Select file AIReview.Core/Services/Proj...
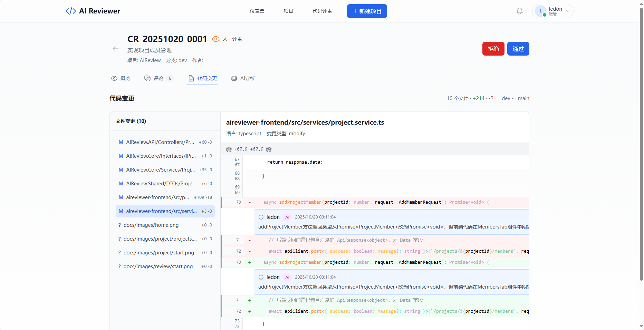This screenshot has height=330, width=644. 165,170
